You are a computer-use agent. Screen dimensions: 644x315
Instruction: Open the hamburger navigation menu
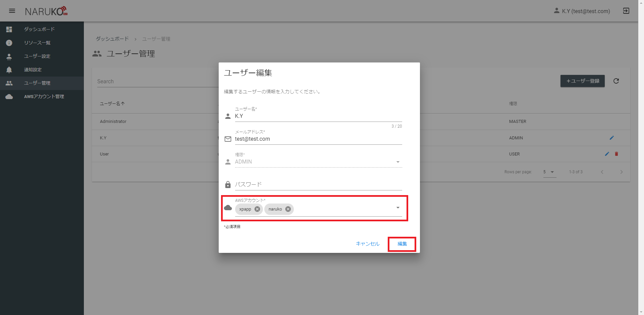coord(12,11)
